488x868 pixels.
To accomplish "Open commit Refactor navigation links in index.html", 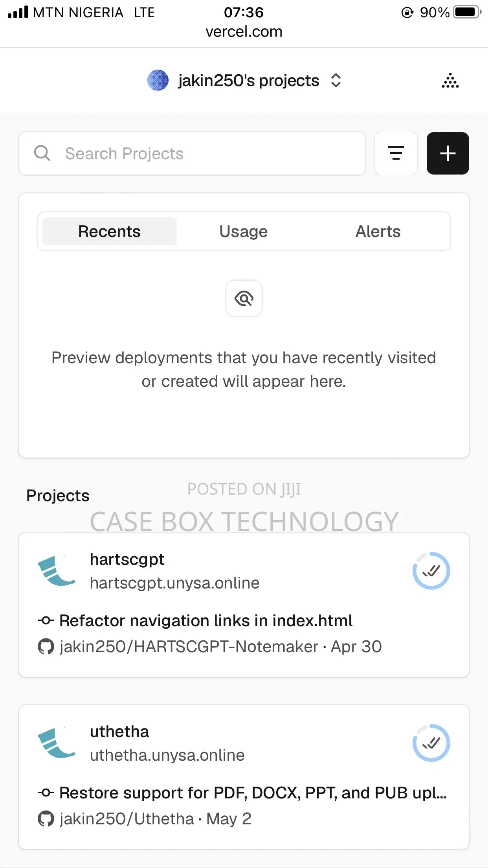I will coord(206,621).
